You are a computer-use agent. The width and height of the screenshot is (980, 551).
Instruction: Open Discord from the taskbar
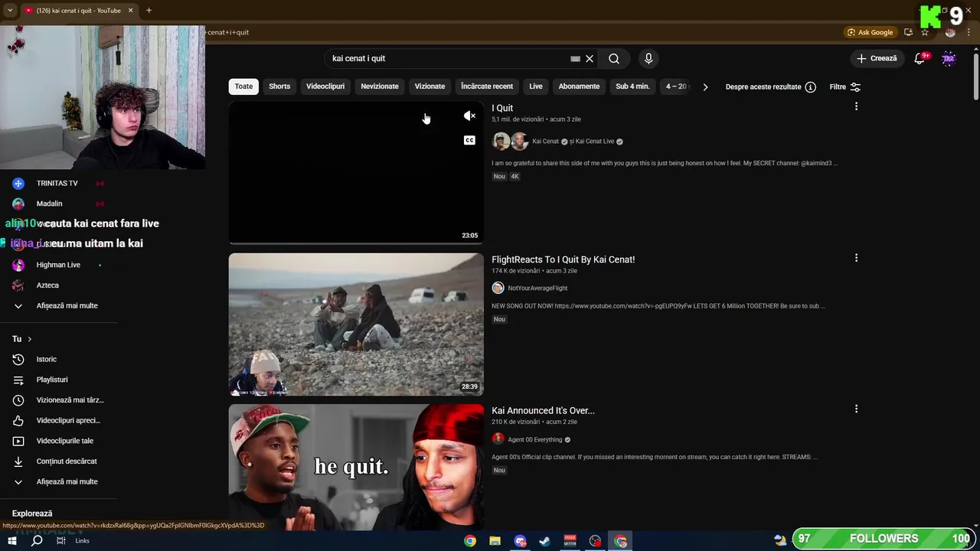tap(520, 541)
